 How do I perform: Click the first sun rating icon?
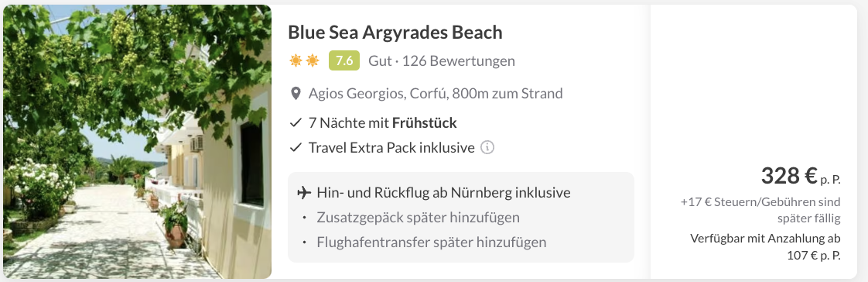point(296,60)
